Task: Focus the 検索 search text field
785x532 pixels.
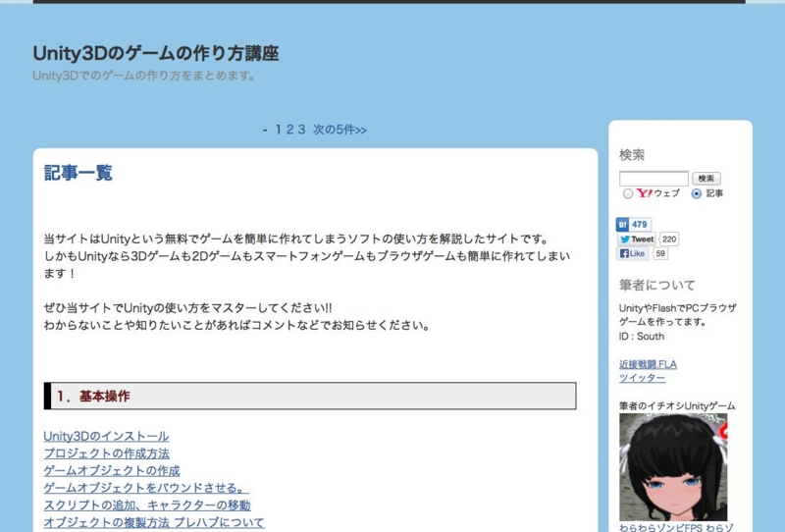Action: [x=654, y=179]
